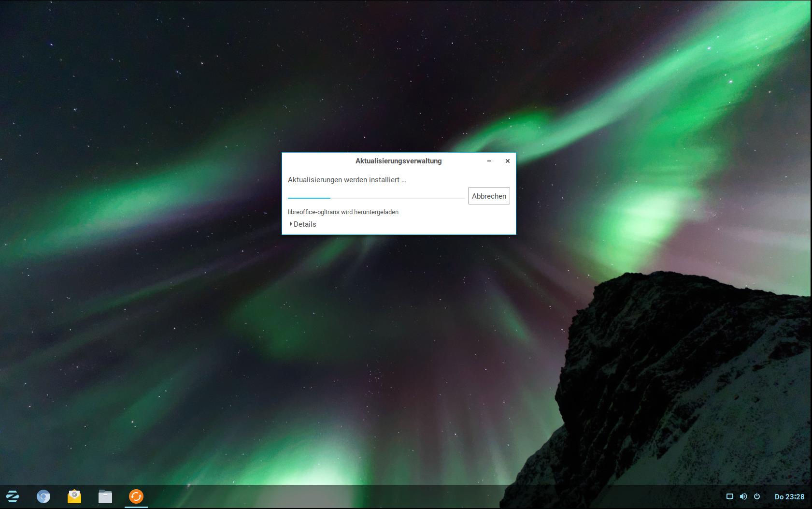This screenshot has height=509, width=812.
Task: Open the mail client from taskbar
Action: 74,496
